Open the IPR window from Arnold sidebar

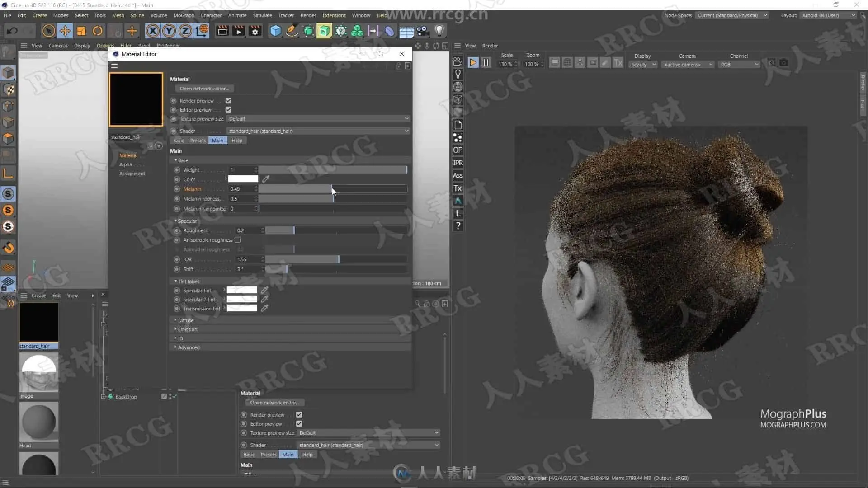[458, 163]
